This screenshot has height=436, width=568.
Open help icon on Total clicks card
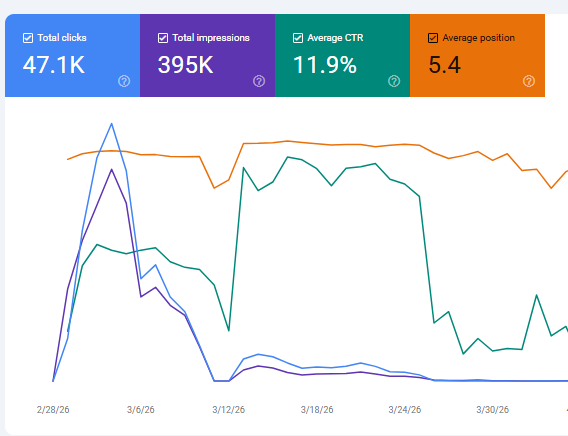(x=124, y=81)
